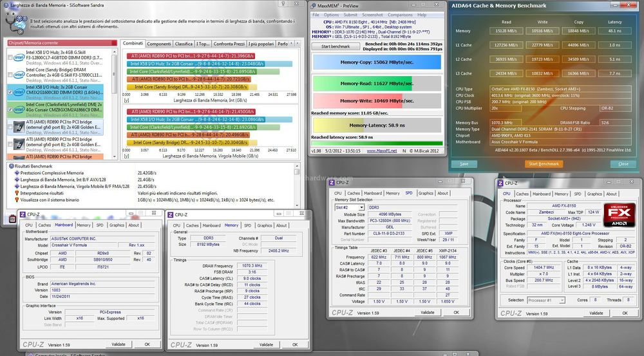This screenshot has height=356, width=644.
Task: Click Validate in the CPU-Z SPD window
Action: click(427, 312)
